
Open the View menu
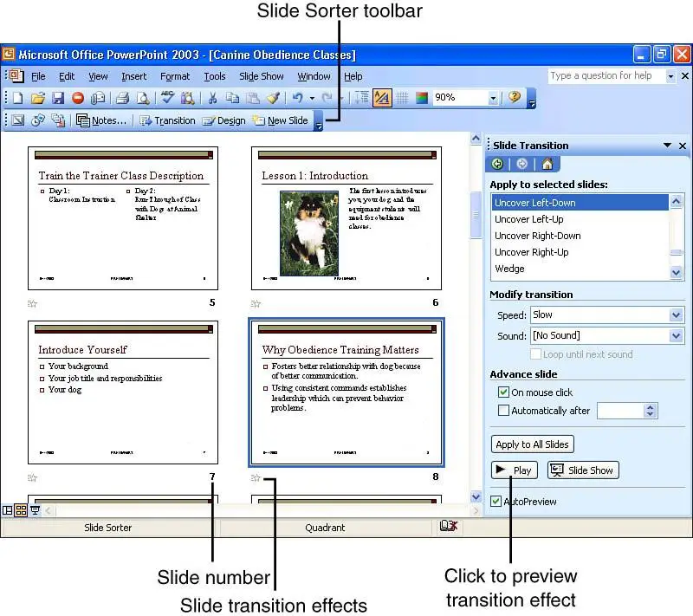tap(98, 76)
